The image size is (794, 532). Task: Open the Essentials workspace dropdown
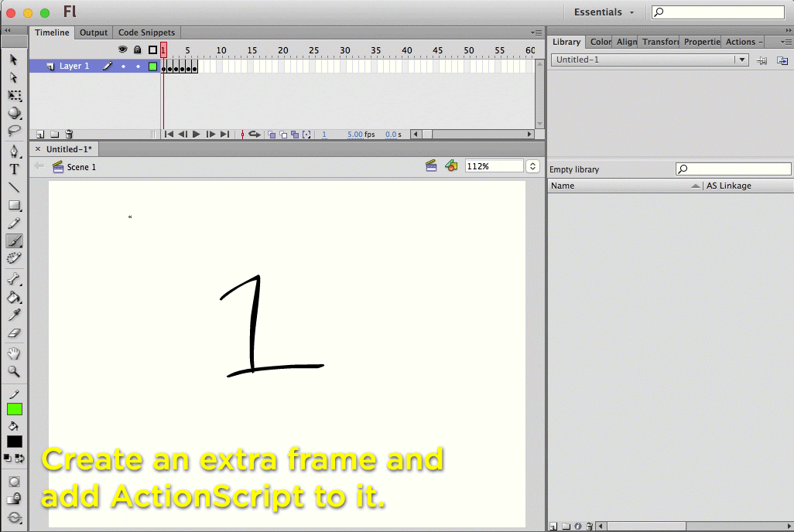[x=602, y=12]
